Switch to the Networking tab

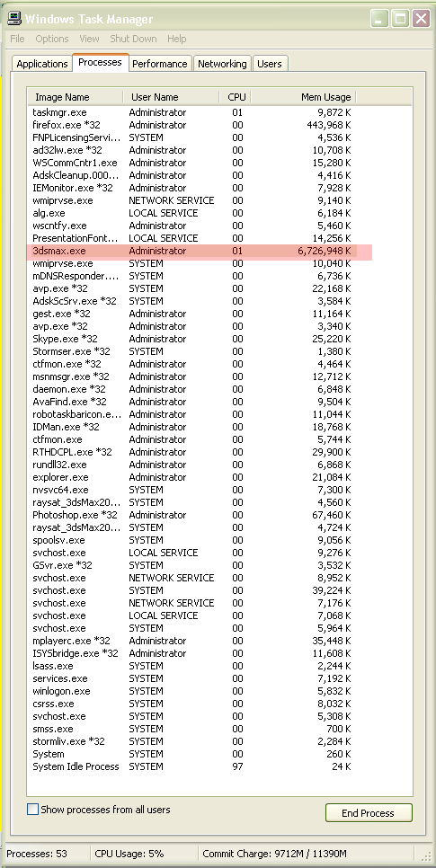click(x=222, y=64)
